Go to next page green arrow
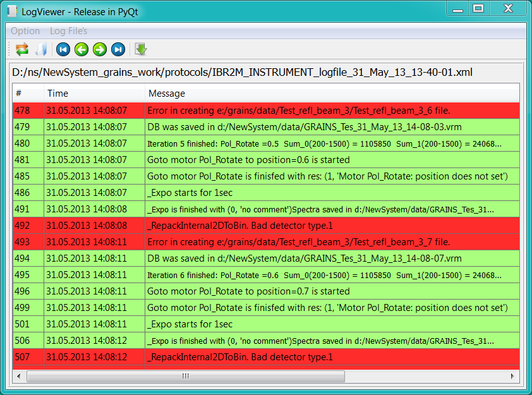This screenshot has height=395, width=532. 99,49
